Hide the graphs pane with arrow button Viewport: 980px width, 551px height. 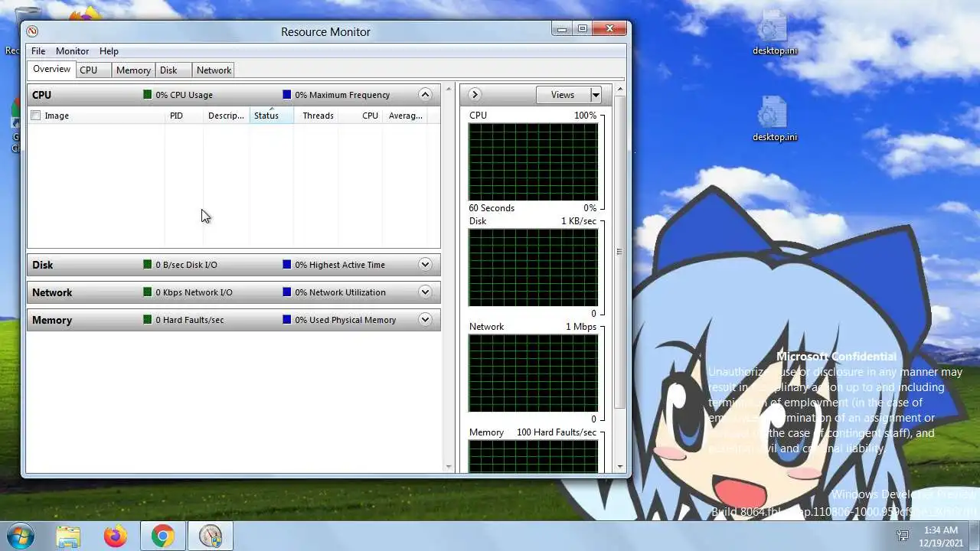[475, 95]
